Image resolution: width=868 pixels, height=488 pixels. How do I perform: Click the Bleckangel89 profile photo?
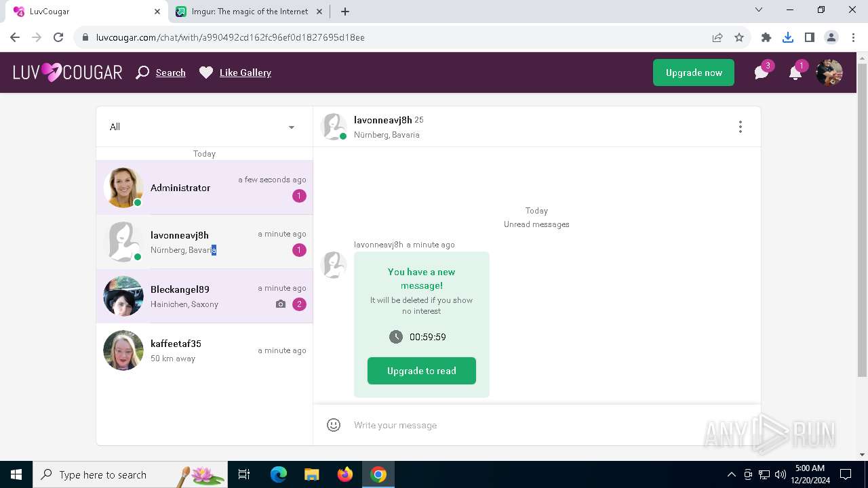[123, 296]
